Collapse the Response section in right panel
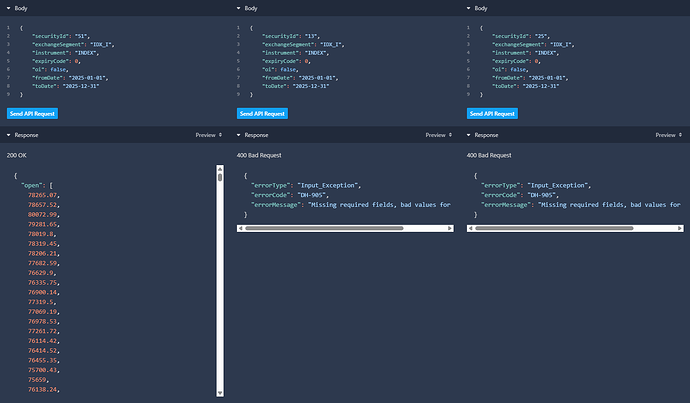690x403 pixels. pyautogui.click(x=469, y=134)
